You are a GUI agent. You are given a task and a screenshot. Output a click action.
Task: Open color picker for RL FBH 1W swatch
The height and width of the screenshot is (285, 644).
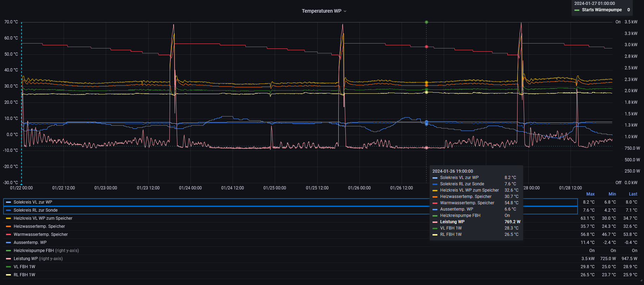(8, 275)
